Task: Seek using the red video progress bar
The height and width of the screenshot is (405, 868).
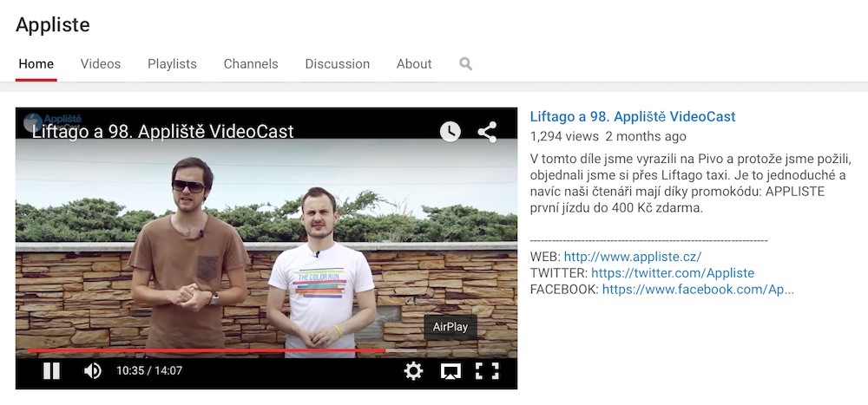Action: pyautogui.click(x=208, y=350)
